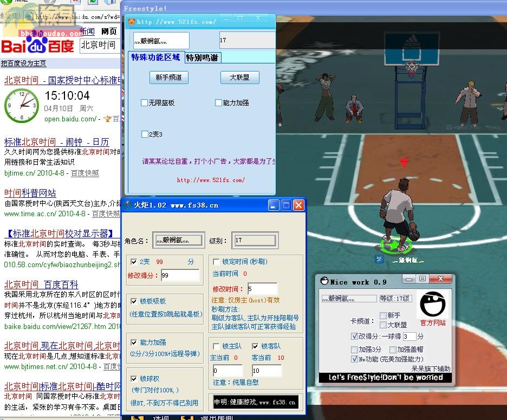This screenshot has width=507, height=420.
Task: Minimize the Nice work 0.9 window
Action: [409, 279]
